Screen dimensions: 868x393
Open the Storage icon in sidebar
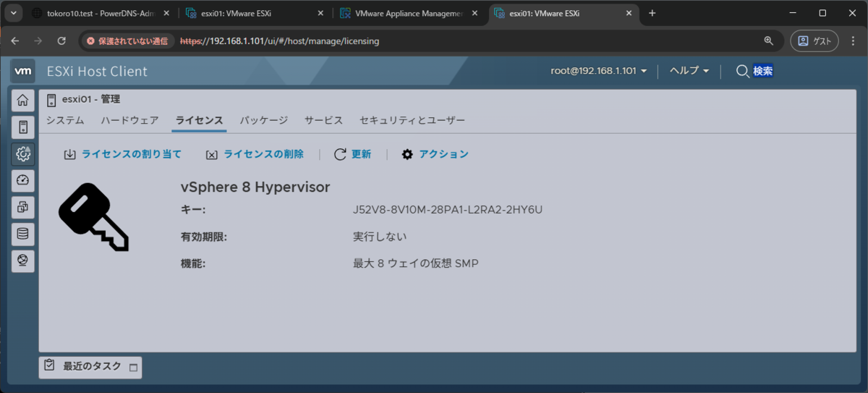point(22,234)
